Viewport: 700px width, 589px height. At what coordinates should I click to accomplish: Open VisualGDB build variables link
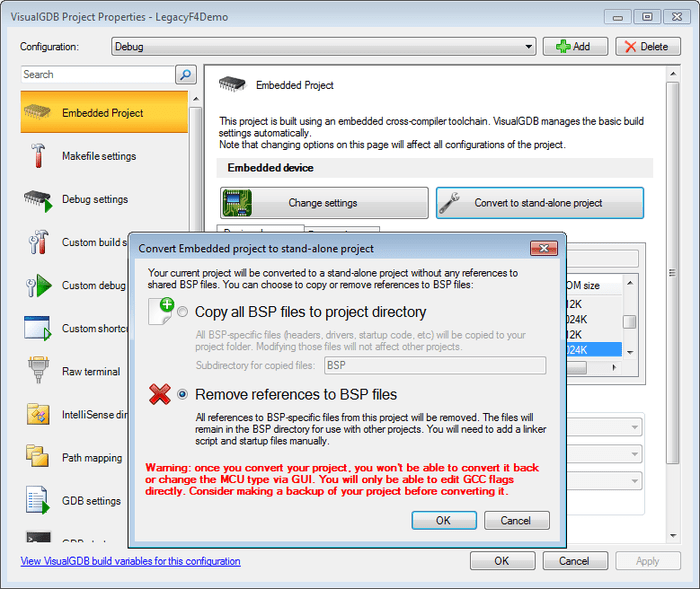130,561
